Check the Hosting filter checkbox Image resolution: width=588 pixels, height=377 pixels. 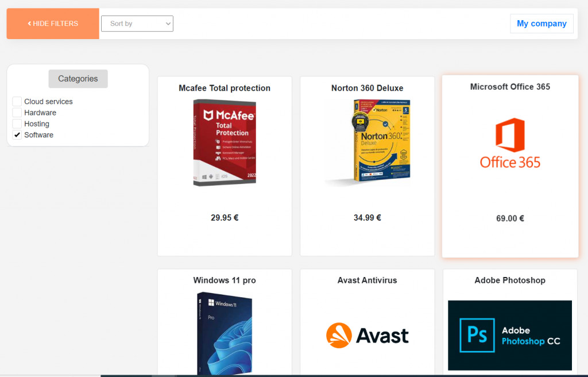click(x=17, y=124)
